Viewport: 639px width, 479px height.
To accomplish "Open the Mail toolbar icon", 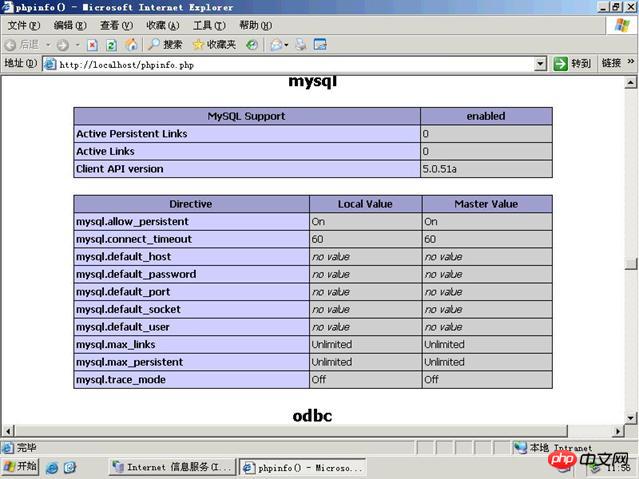I will tap(276, 45).
